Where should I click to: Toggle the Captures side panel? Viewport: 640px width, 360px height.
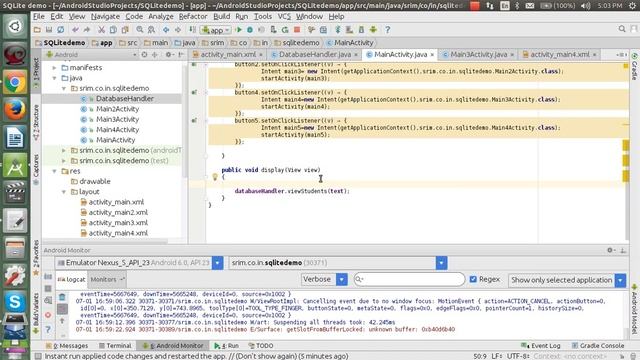pyautogui.click(x=36, y=169)
